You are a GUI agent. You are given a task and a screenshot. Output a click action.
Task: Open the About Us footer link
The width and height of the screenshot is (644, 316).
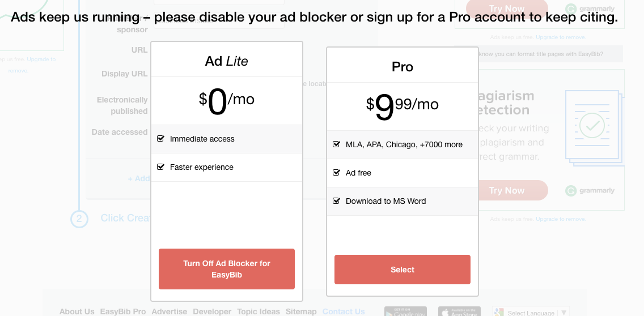coord(77,311)
